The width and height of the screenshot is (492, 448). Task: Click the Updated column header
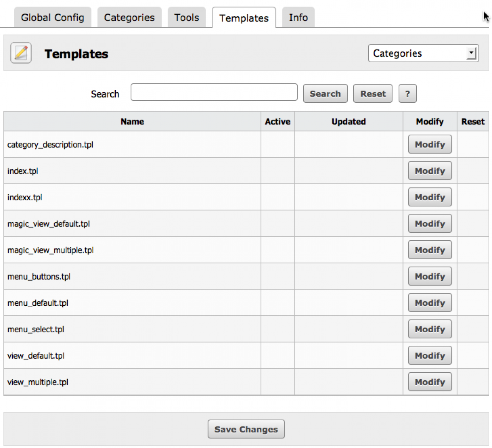click(x=349, y=122)
